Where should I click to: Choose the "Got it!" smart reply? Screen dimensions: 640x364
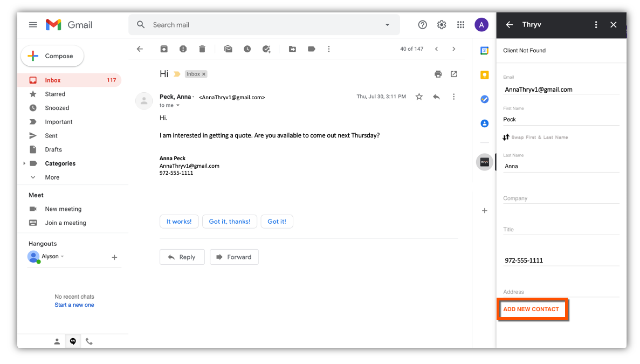[277, 222]
